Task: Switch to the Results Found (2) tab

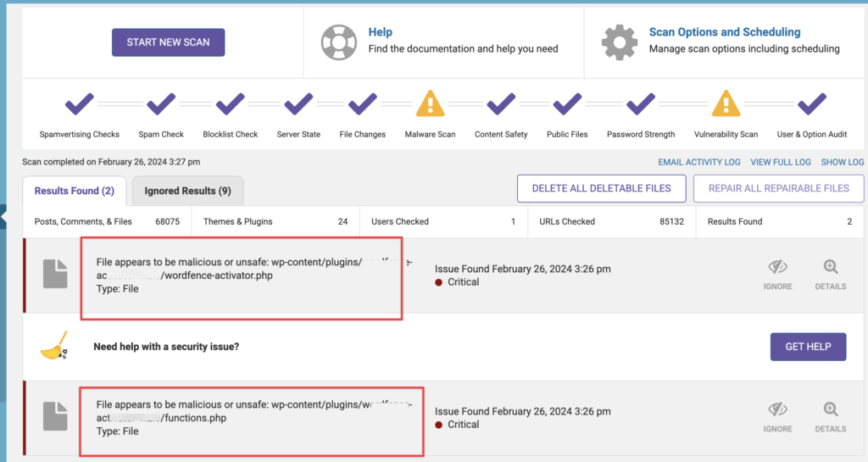Action: pos(75,191)
